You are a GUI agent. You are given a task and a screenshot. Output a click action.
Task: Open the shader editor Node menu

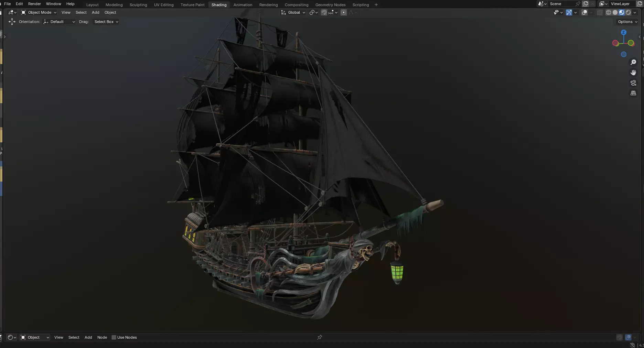coord(102,337)
